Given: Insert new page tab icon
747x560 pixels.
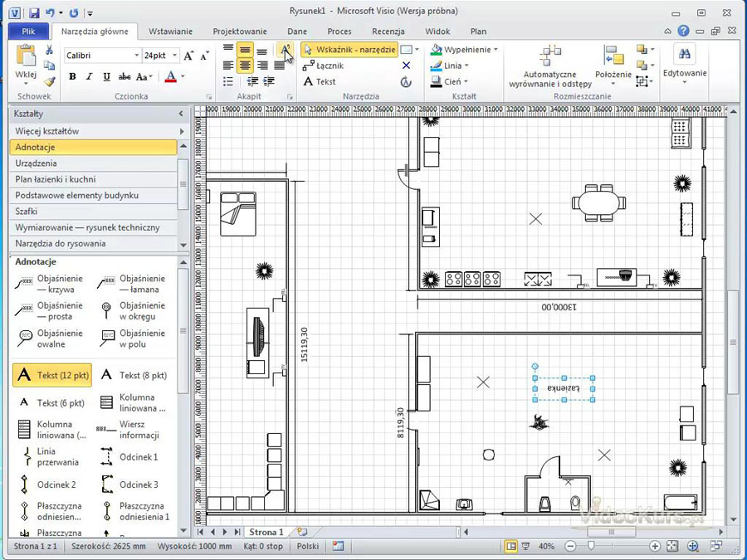Looking at the screenshot, I should (302, 532).
